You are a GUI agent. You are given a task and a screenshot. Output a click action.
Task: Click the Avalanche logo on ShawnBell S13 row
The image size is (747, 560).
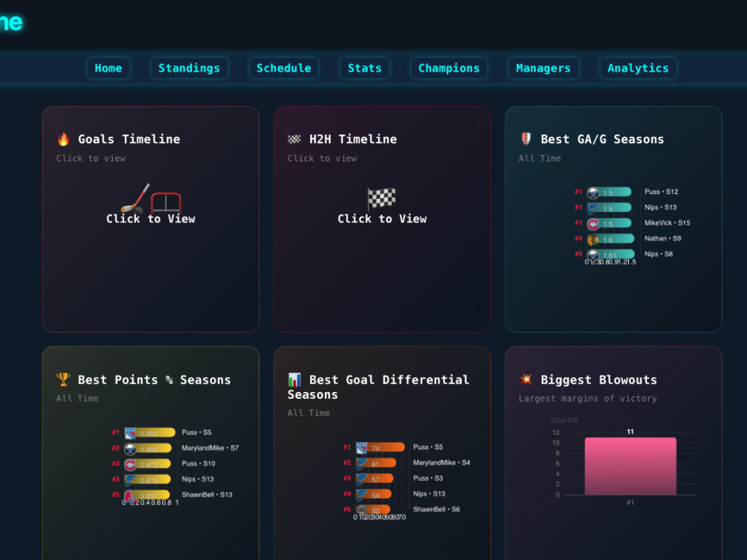point(130,496)
